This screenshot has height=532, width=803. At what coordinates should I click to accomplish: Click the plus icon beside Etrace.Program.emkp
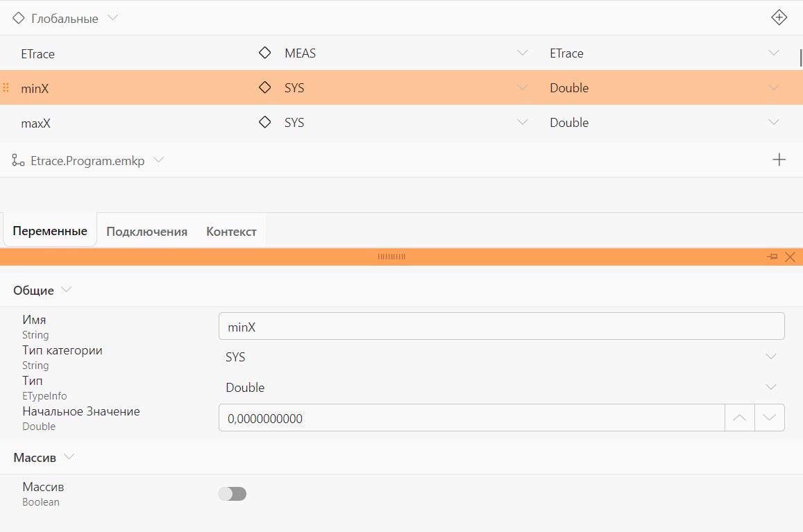pos(779,160)
